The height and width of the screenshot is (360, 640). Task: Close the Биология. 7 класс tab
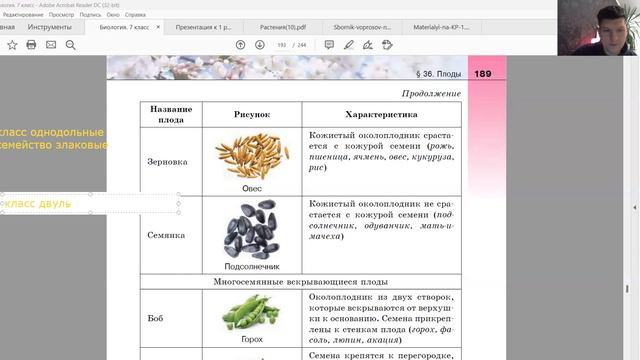[x=158, y=27]
